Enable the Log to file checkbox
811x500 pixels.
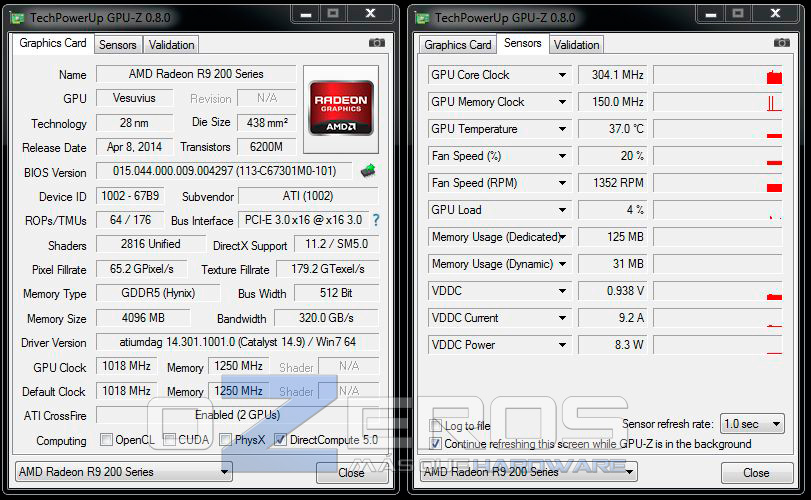(x=435, y=426)
